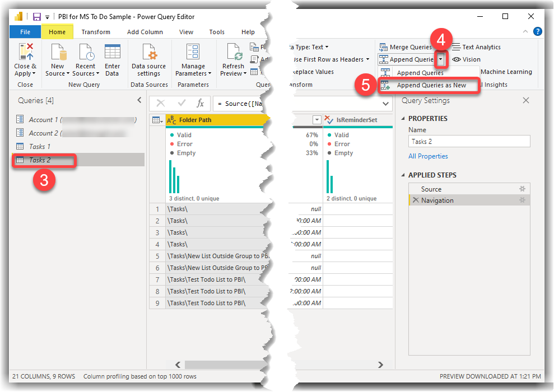Expand the Append Queries dropdown arrow
554x392 pixels.
[x=441, y=59]
